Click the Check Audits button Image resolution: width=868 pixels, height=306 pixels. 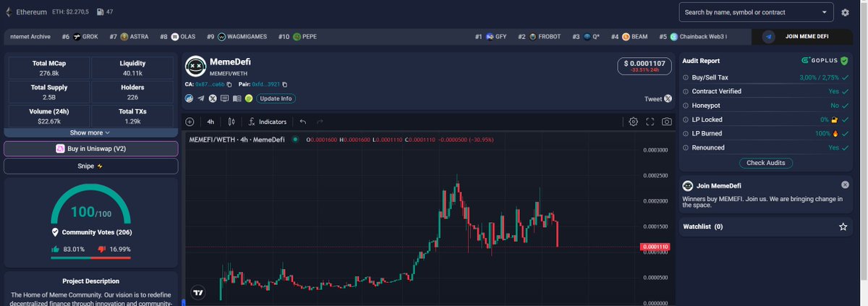pos(765,163)
